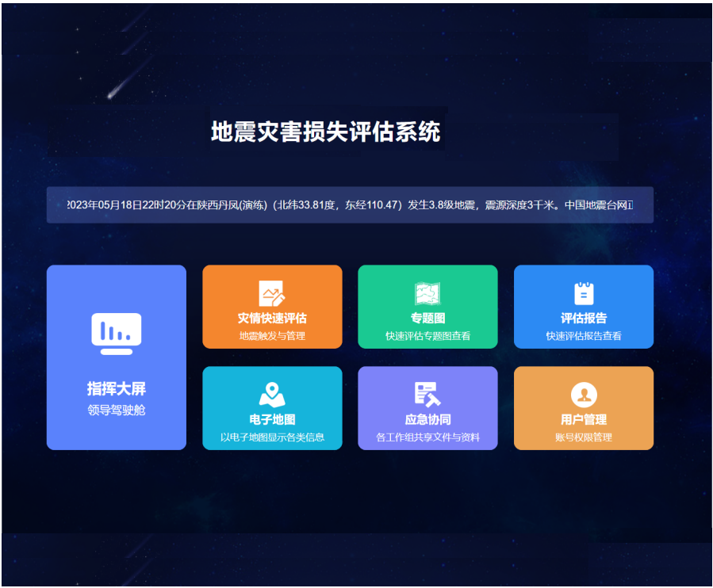This screenshot has height=588, width=713.
Task: Click the clipboard icon above 评估报告
Action: point(584,293)
